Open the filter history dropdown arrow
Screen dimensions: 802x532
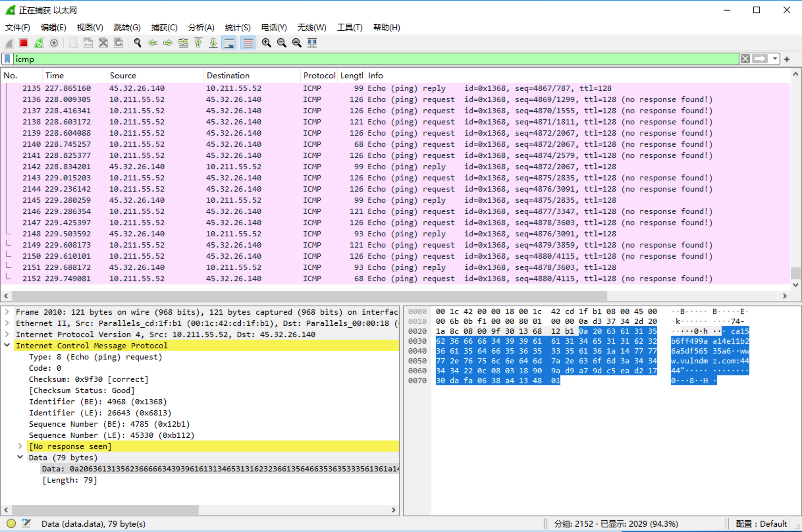pyautogui.click(x=775, y=59)
